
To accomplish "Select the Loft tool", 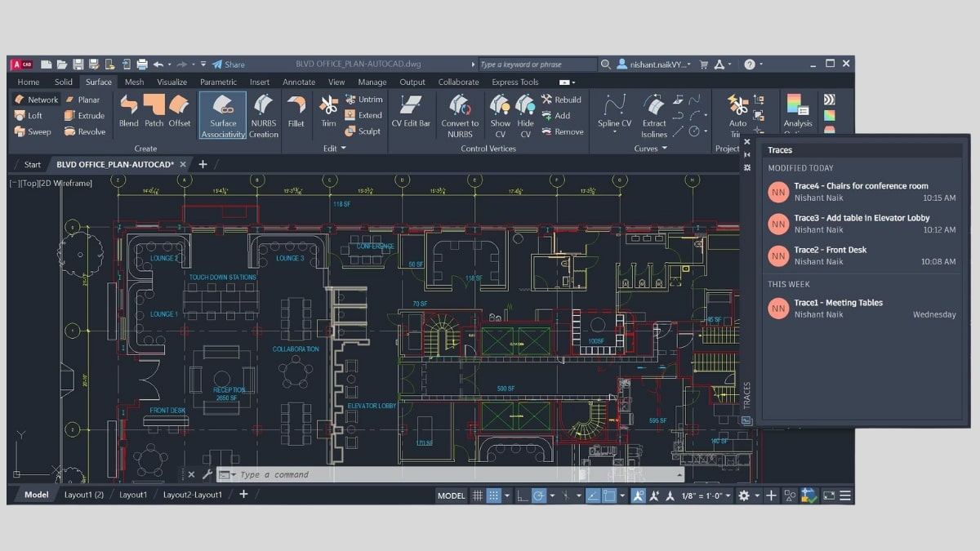I will [x=29, y=116].
